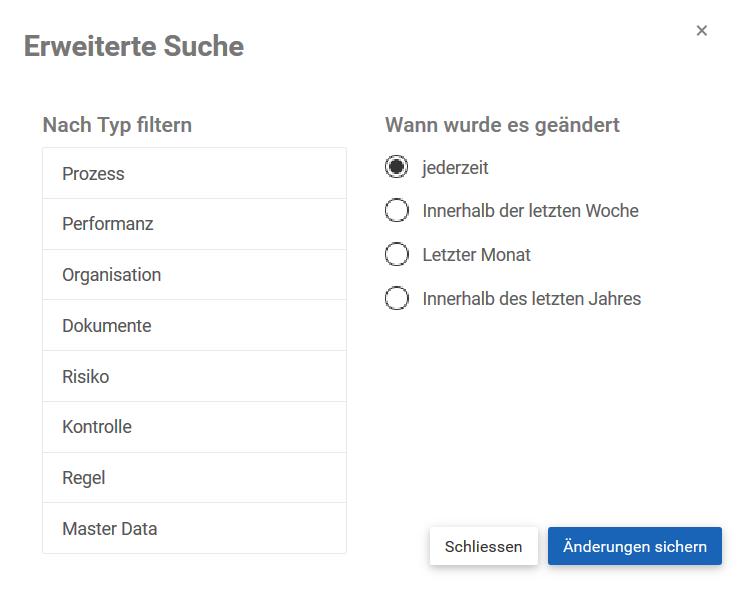Close the Erweiterte Suche dialog with X
The image size is (737, 611).
click(702, 31)
